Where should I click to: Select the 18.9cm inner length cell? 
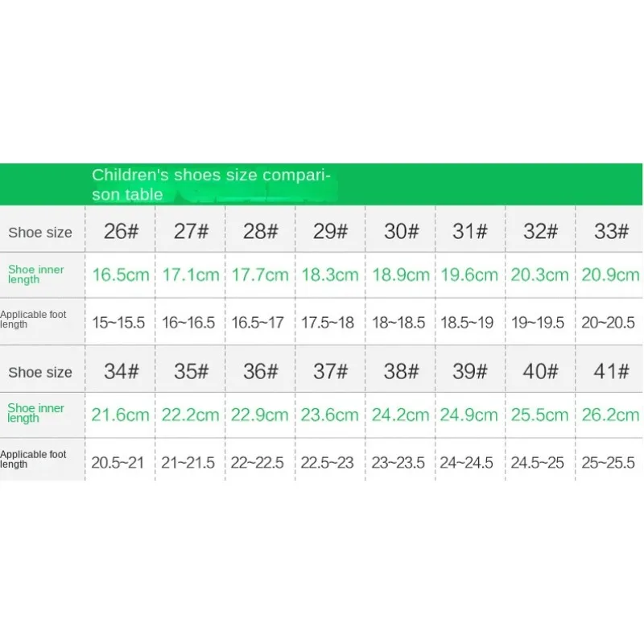click(401, 275)
